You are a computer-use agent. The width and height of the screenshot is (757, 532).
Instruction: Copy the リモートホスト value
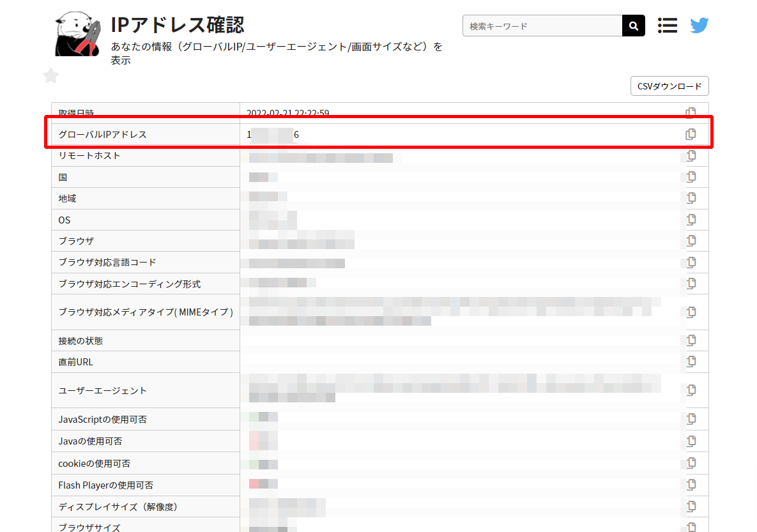point(691,156)
